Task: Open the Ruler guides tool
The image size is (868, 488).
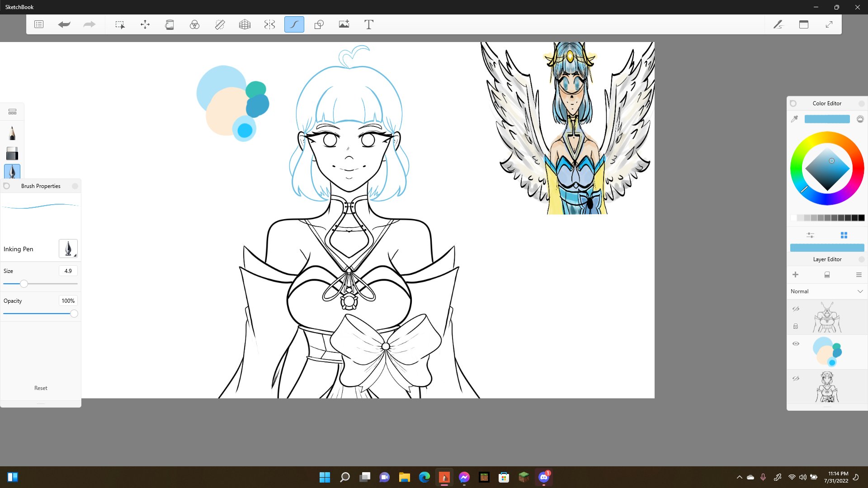Action: pos(220,24)
